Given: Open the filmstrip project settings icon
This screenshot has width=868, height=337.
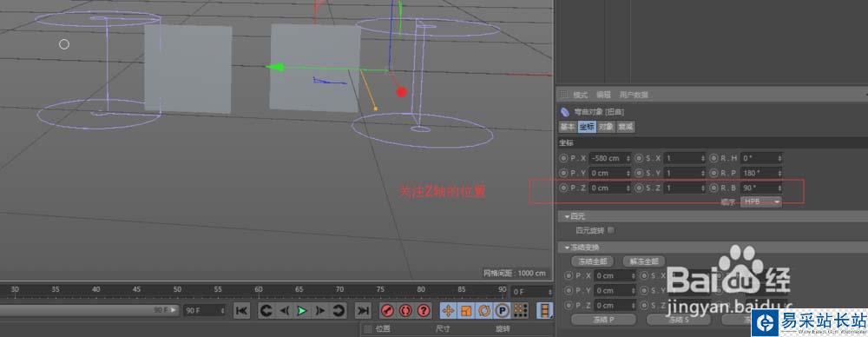Looking at the screenshot, I should 546,310.
